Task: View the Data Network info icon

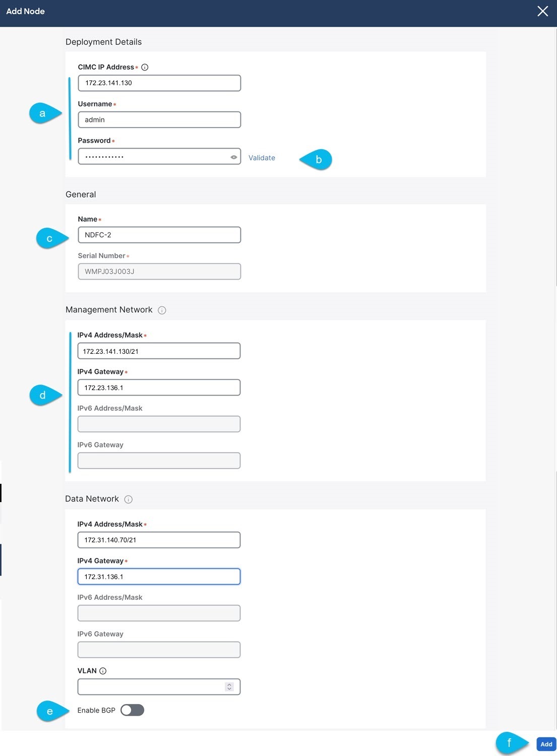Action: [x=129, y=499]
